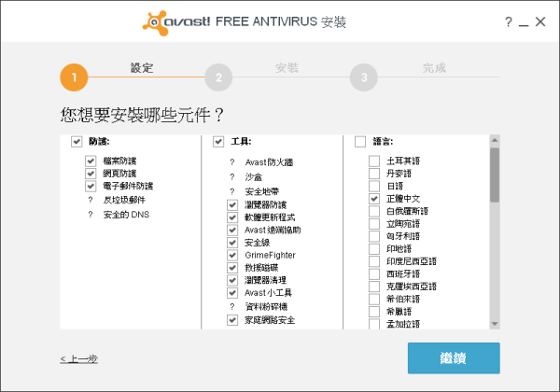This screenshot has width=560, height=392.
Task: Uncheck GrimeFighter checkbox
Action: (232, 255)
